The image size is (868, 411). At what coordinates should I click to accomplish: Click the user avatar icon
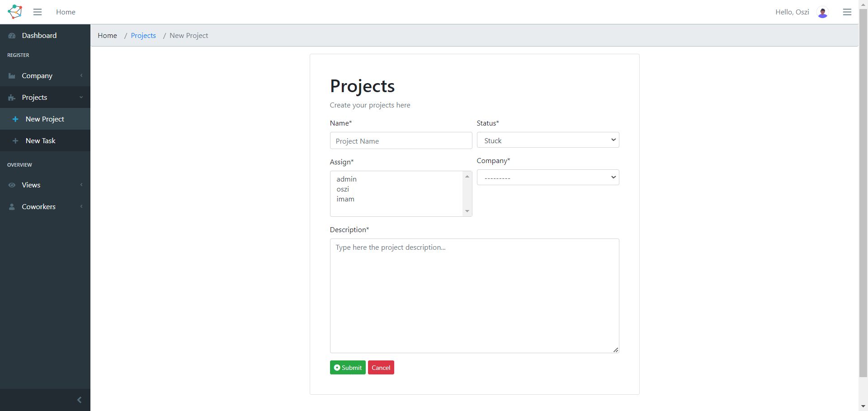coord(823,13)
